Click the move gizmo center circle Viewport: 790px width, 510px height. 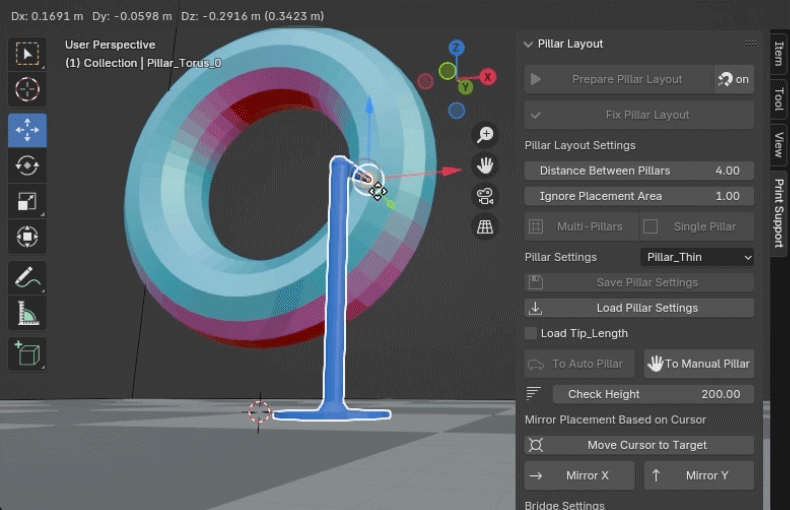pos(367,178)
